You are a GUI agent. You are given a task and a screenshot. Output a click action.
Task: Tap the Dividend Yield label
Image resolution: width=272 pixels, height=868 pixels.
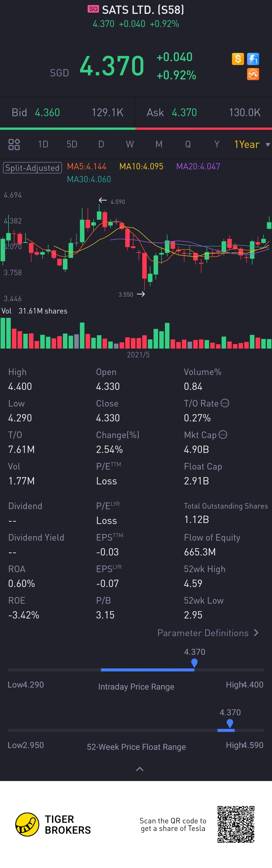[36, 537]
